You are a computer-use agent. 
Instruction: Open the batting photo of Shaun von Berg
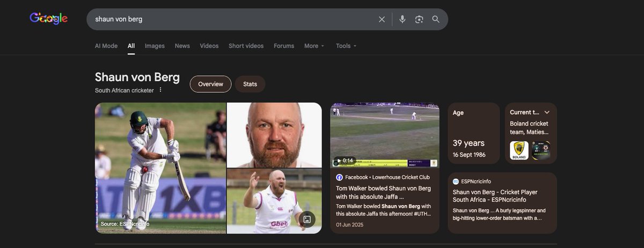(160, 168)
